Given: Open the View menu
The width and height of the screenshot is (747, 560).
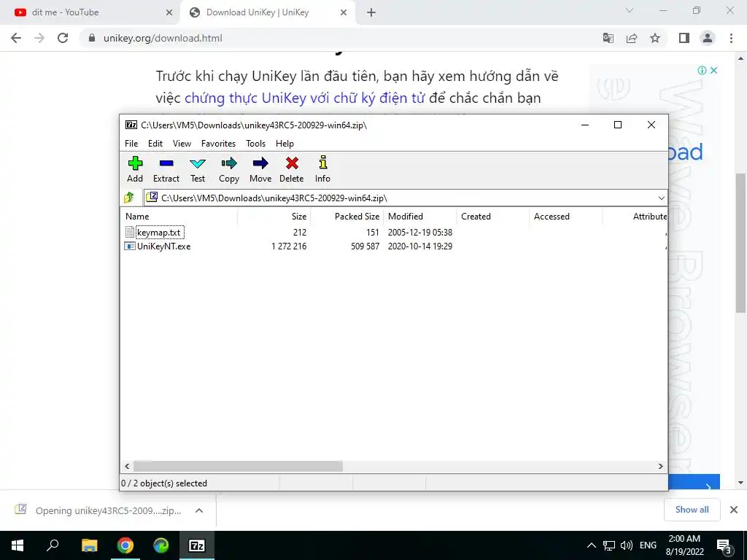Looking at the screenshot, I should click(182, 144).
